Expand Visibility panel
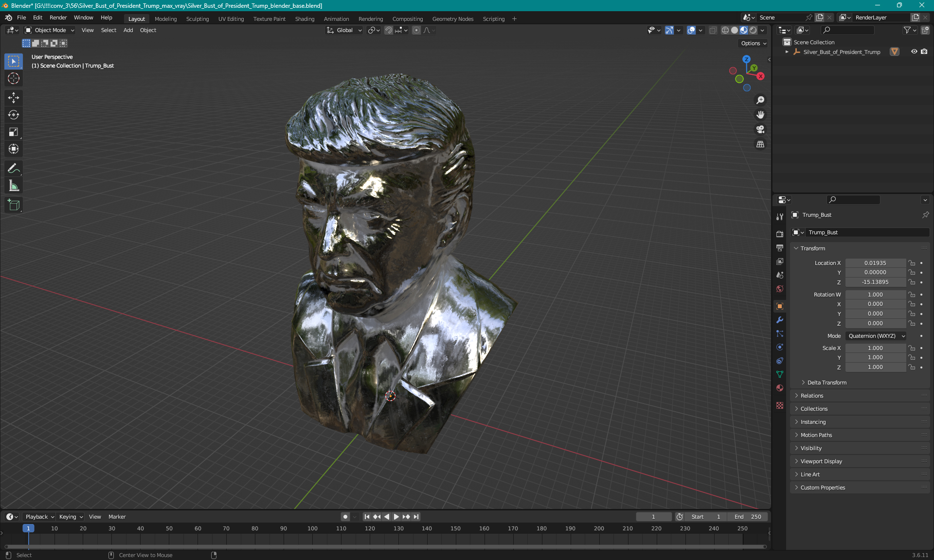This screenshot has width=934, height=560. click(x=860, y=448)
